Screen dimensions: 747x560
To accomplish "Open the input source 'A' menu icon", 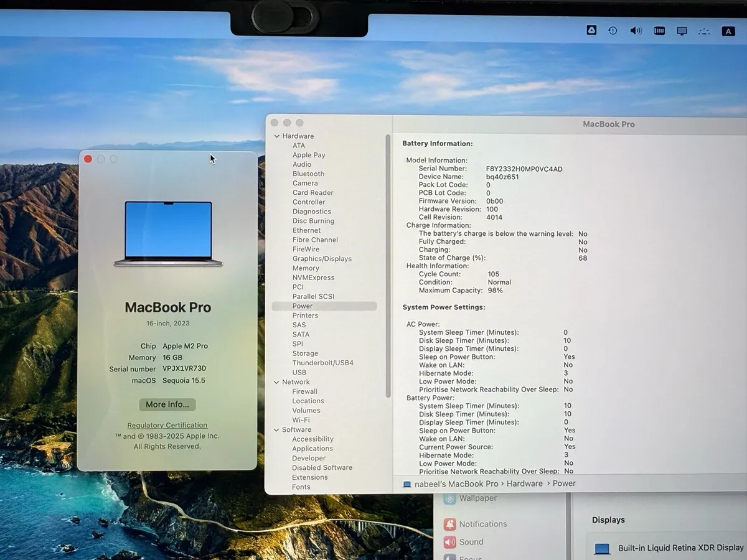I will click(728, 31).
